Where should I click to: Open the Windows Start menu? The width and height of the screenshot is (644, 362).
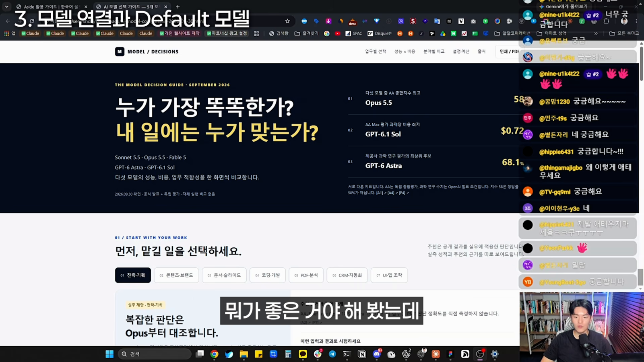coord(109,354)
